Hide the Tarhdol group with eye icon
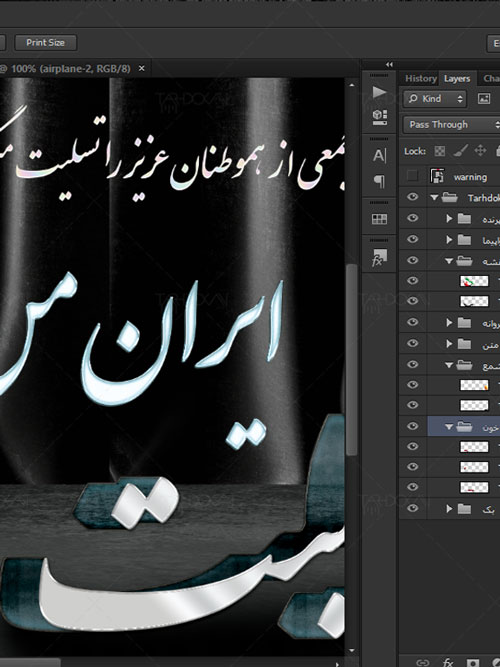The height and width of the screenshot is (667, 500). point(412,197)
